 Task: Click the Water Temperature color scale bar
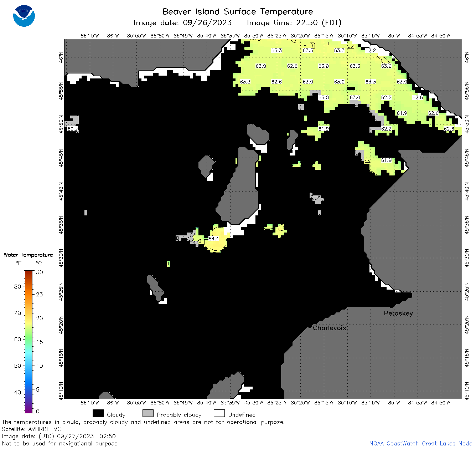29,342
